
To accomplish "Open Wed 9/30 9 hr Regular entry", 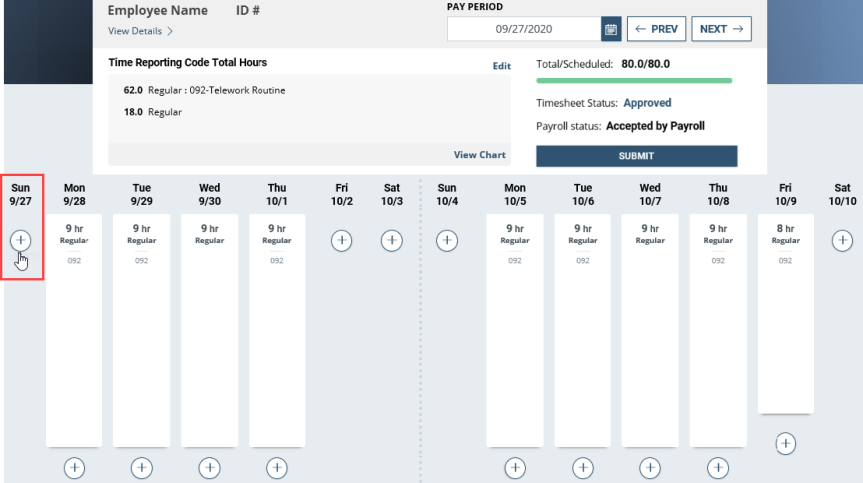I will pyautogui.click(x=210, y=330).
